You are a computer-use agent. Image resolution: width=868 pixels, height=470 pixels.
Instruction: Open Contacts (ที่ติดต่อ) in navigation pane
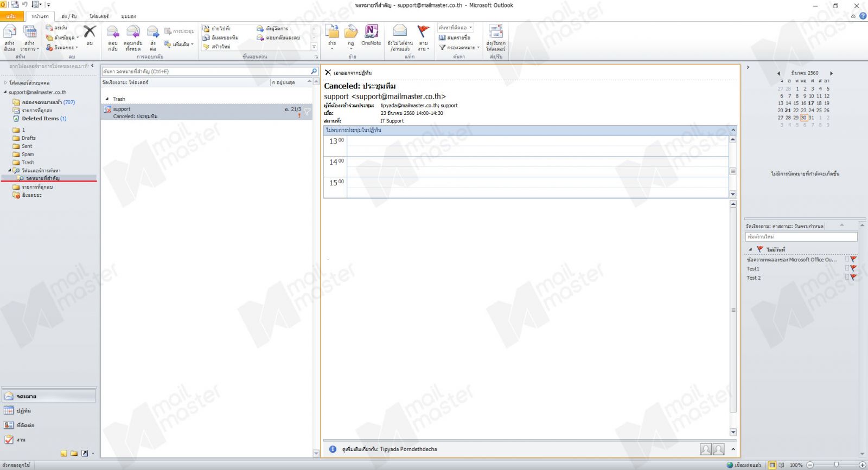coord(48,425)
